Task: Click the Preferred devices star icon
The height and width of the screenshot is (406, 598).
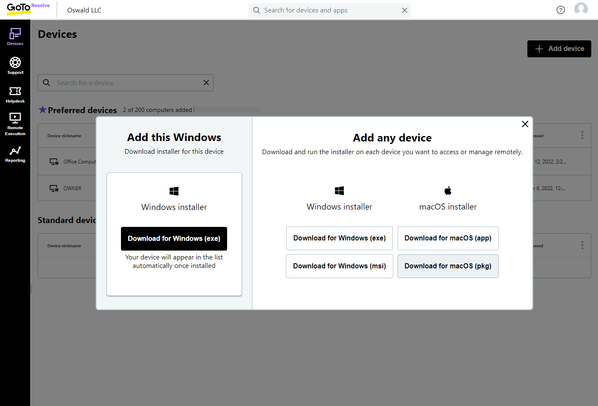Action: (42, 110)
